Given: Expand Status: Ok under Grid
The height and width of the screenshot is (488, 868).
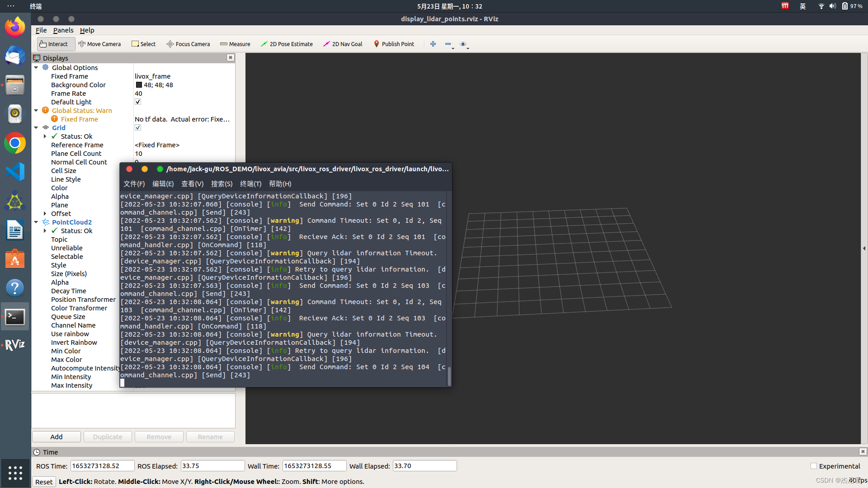Looking at the screenshot, I should point(45,136).
